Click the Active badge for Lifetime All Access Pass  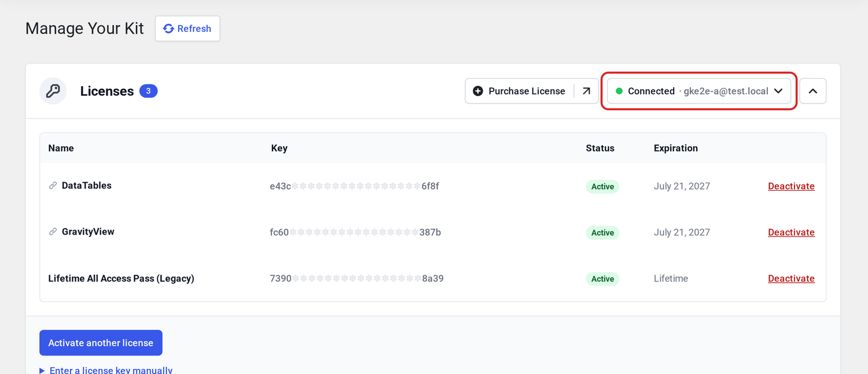click(602, 279)
